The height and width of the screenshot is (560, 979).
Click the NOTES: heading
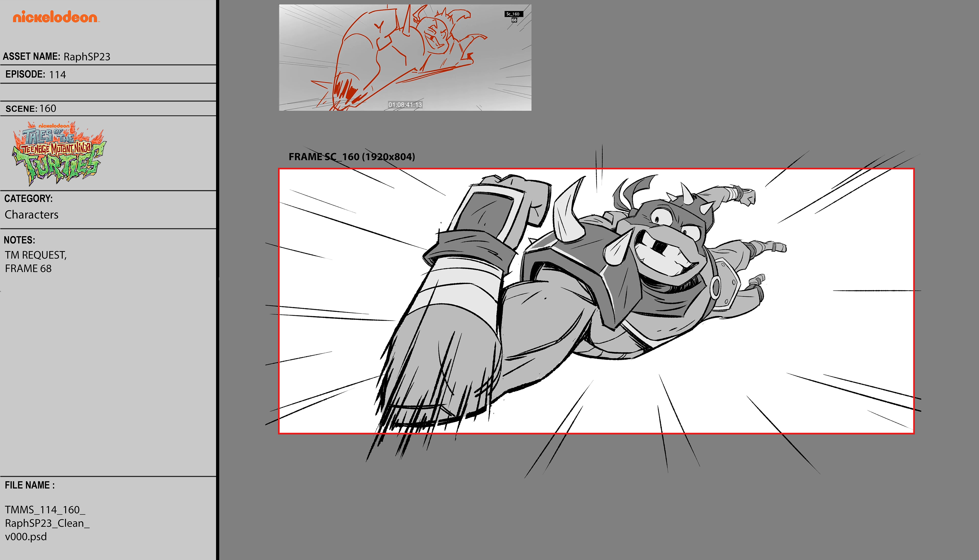pyautogui.click(x=19, y=240)
